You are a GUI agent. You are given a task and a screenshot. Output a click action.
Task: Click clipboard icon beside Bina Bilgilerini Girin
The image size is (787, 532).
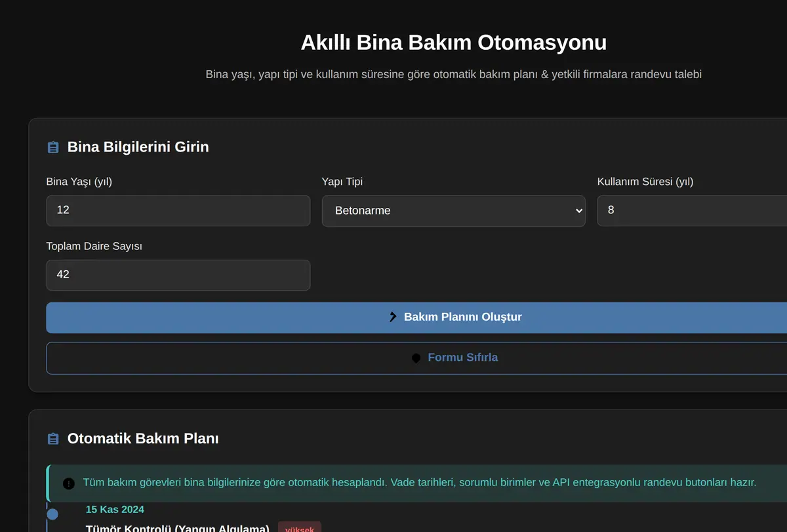53,147
